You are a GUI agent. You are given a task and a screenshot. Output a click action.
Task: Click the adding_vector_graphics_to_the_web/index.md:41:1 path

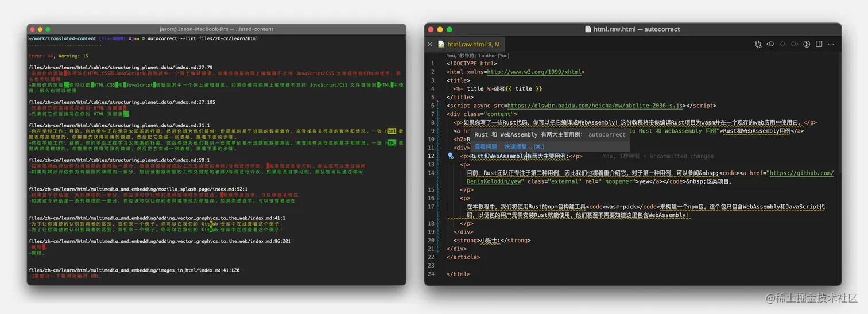pyautogui.click(x=157, y=218)
